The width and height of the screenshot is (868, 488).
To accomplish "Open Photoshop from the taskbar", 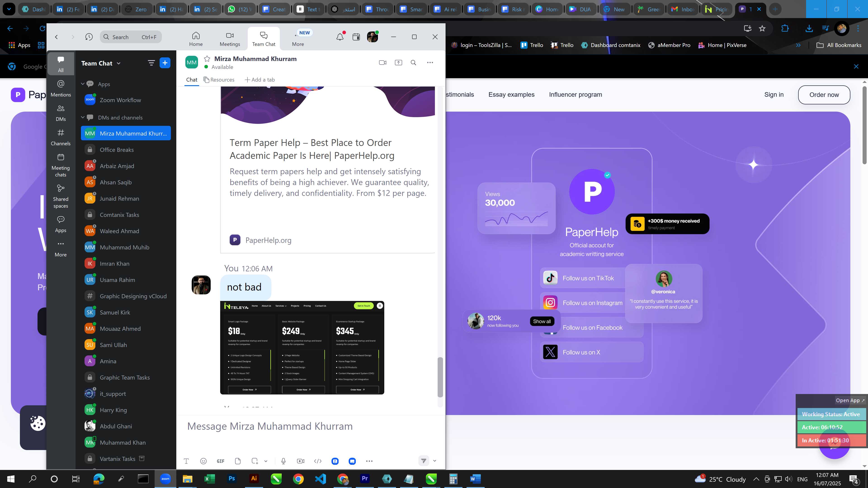I will point(231,479).
